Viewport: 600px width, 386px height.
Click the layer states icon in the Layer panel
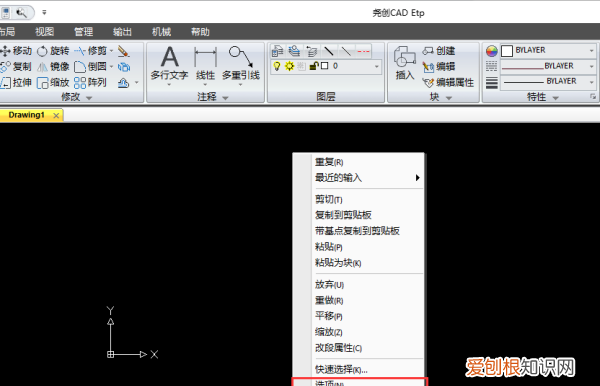pyautogui.click(x=294, y=50)
